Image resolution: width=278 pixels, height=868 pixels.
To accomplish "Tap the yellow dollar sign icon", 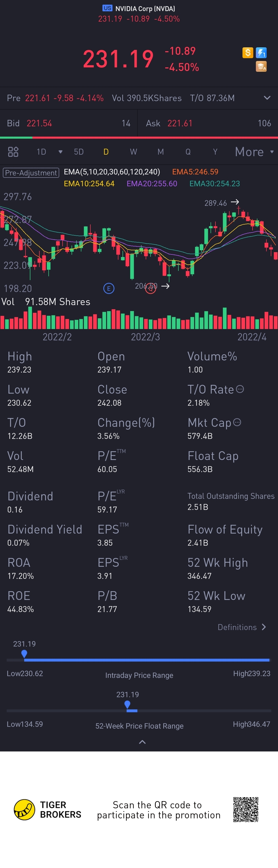I will [x=248, y=52].
